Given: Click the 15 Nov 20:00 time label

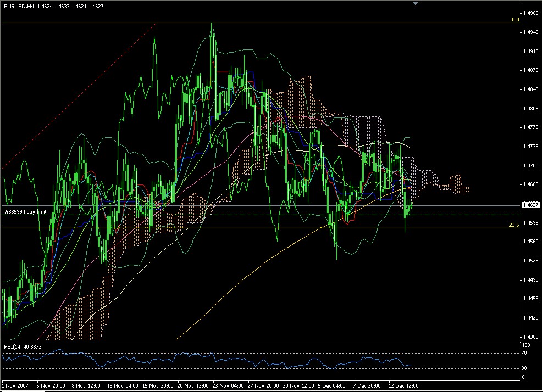Looking at the screenshot, I should 158,385.
